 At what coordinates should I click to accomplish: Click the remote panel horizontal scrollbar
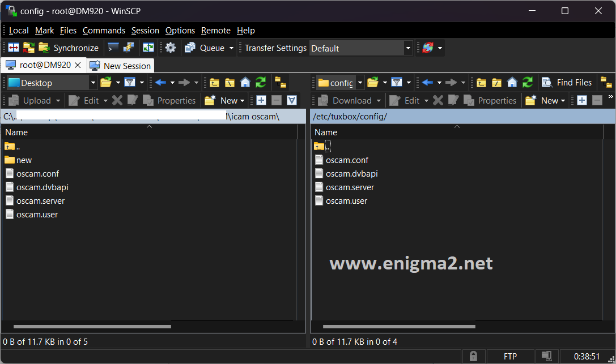tap(399, 326)
